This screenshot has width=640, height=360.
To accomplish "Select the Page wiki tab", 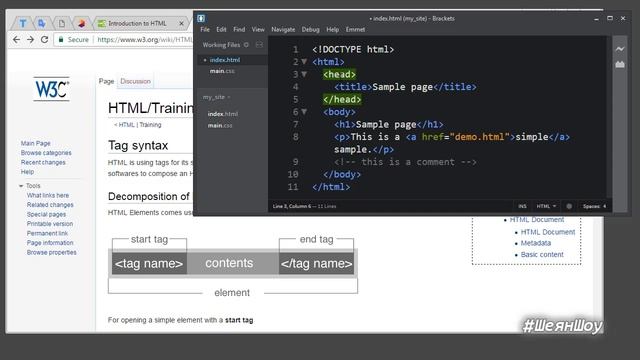I will pyautogui.click(x=106, y=81).
